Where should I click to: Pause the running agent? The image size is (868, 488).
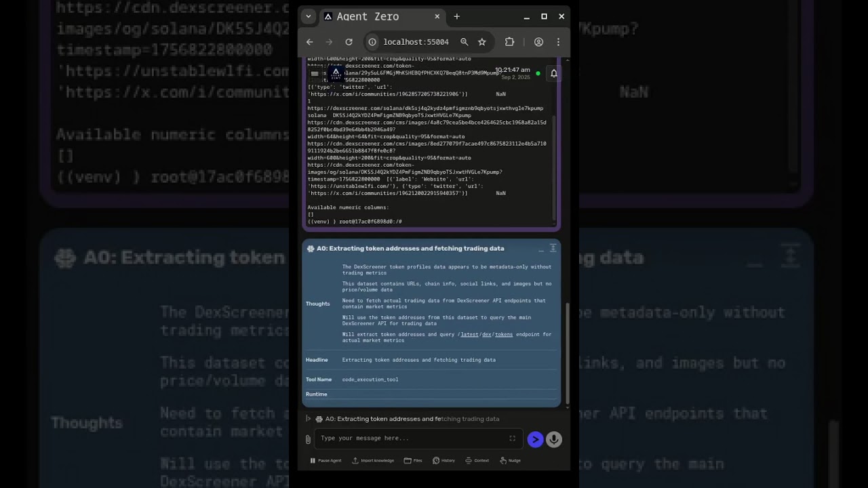[x=325, y=460]
